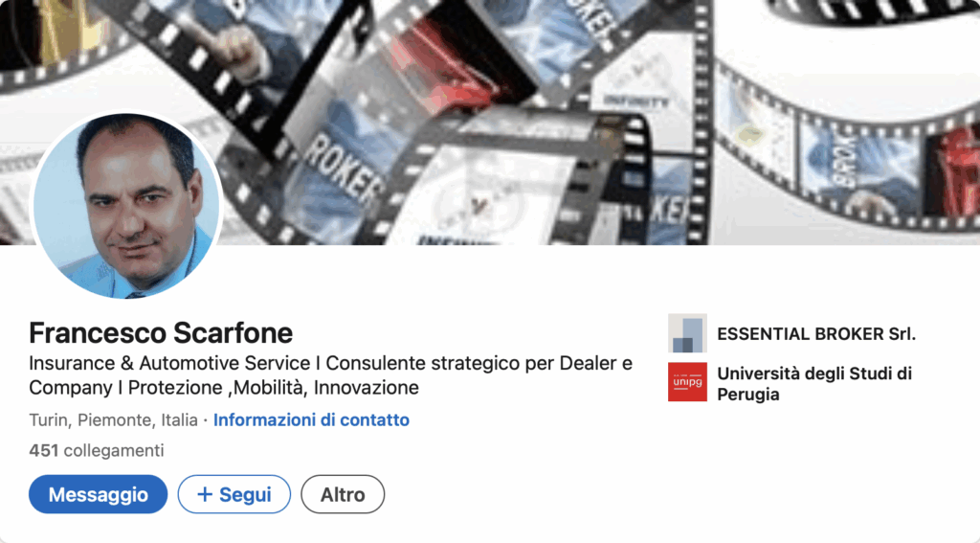Click the Francesco Scarfone name heading
The height and width of the screenshot is (543, 980).
[x=161, y=333]
